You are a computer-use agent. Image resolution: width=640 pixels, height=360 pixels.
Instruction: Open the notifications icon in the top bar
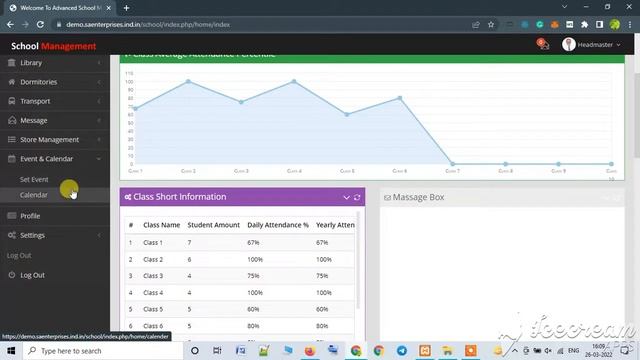coord(542,44)
